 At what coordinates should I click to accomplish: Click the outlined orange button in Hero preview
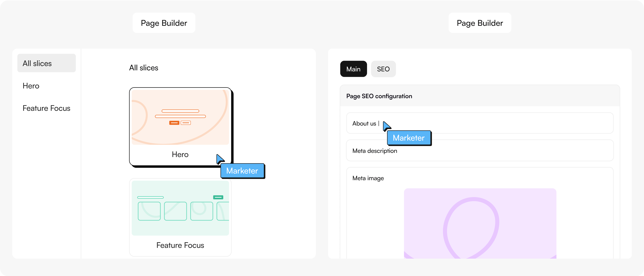pyautogui.click(x=186, y=123)
